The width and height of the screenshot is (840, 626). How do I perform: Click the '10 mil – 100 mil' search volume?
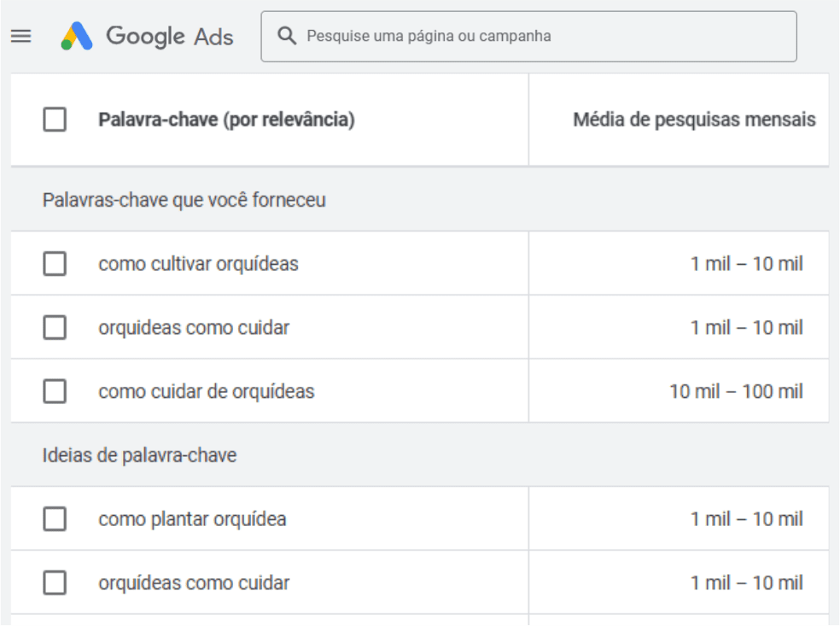tap(736, 391)
